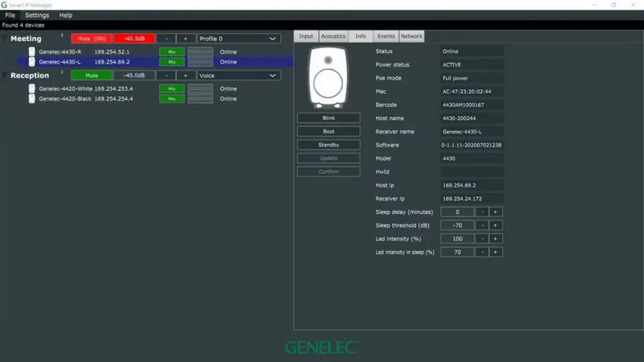
Task: Open the Help menu
Action: pyautogui.click(x=66, y=15)
